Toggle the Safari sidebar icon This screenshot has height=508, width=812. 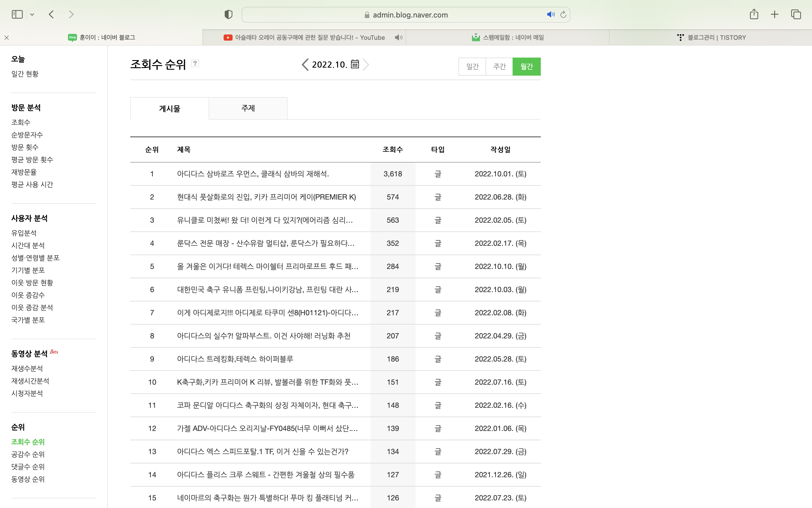point(17,14)
